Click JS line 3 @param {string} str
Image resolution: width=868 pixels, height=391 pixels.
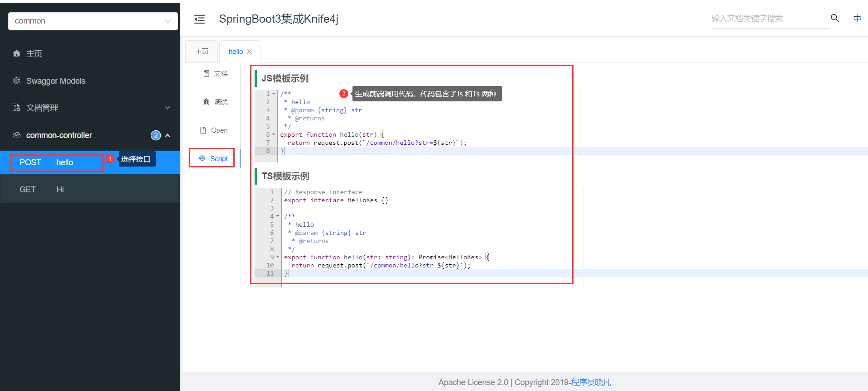323,110
